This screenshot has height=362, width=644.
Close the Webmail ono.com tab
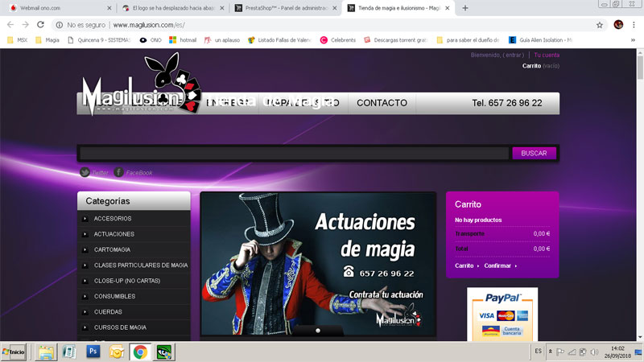(109, 8)
